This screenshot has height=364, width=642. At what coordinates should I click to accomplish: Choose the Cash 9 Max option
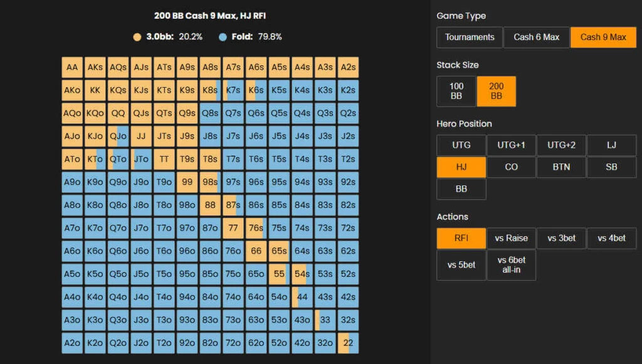(x=603, y=37)
